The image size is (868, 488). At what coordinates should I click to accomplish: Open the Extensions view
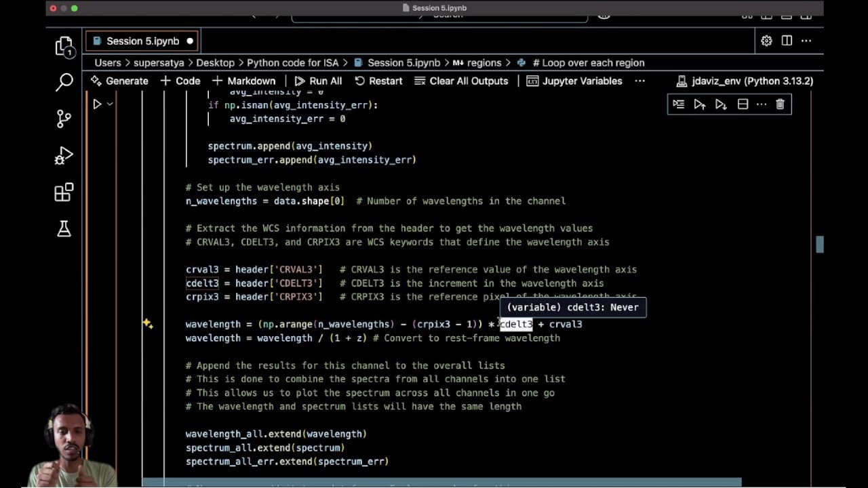point(64,192)
